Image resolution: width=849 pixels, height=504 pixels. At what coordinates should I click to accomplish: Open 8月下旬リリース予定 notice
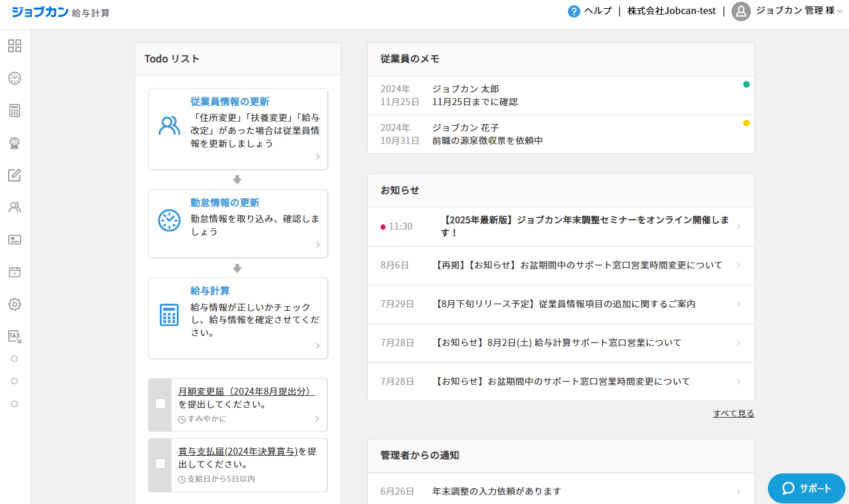tap(561, 304)
